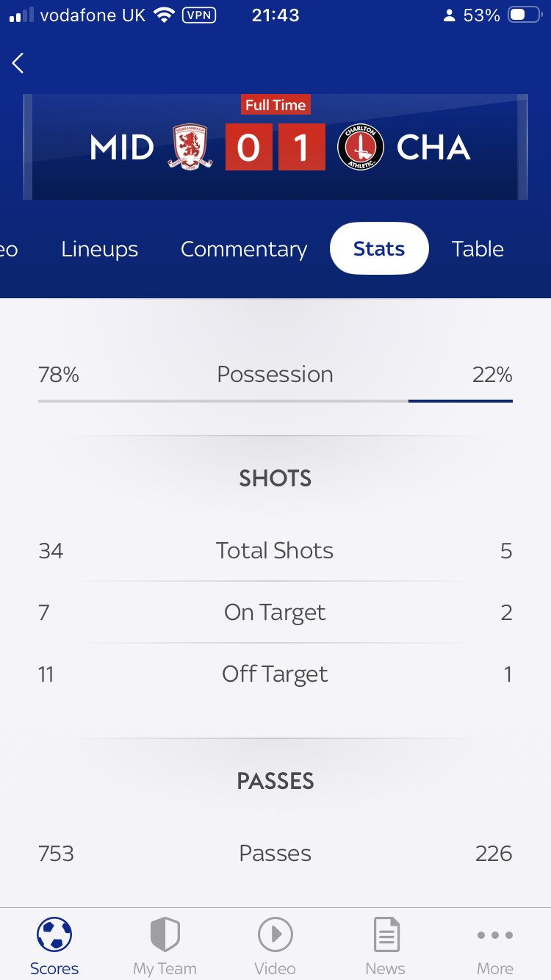Open the More three-dots menu
The width and height of the screenshot is (551, 980).
495,935
